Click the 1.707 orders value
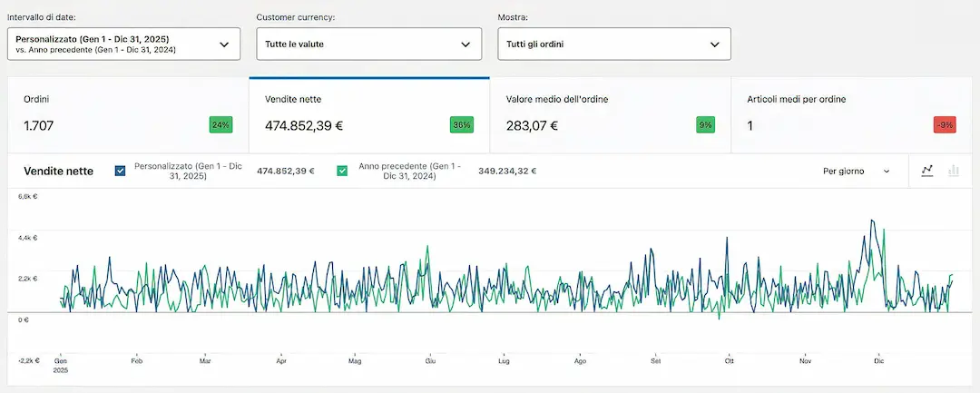Viewport: 980px width, 393px height. (x=39, y=125)
